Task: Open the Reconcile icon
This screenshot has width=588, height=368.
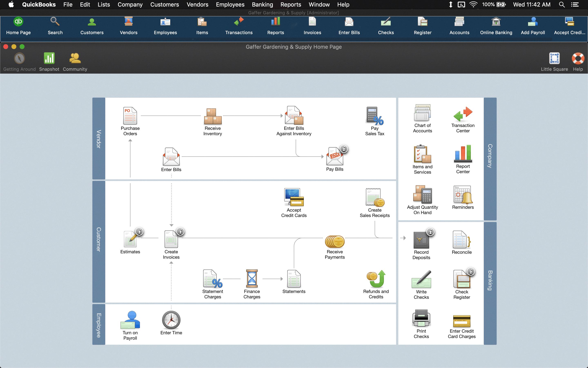Action: tap(462, 239)
